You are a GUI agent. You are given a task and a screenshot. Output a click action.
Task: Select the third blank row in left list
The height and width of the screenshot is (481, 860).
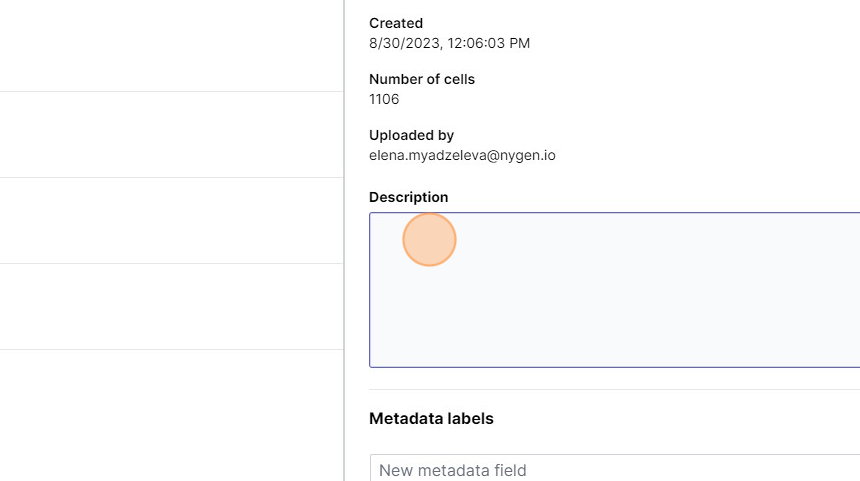[170, 221]
